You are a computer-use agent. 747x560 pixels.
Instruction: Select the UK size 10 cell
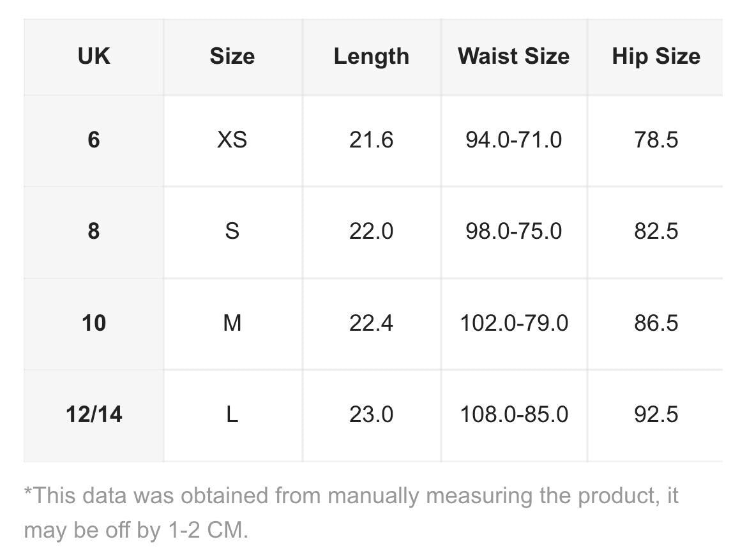click(94, 322)
